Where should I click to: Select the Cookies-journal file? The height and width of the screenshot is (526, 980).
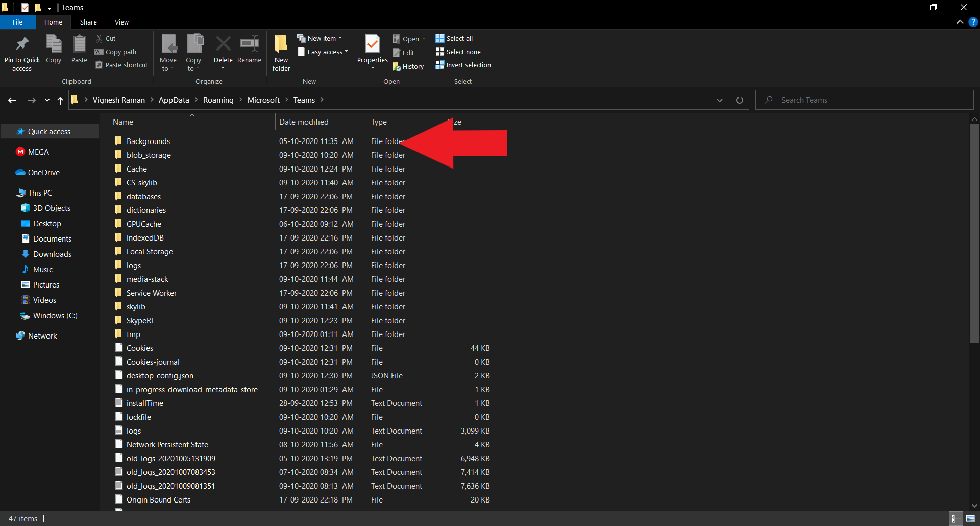pos(153,362)
